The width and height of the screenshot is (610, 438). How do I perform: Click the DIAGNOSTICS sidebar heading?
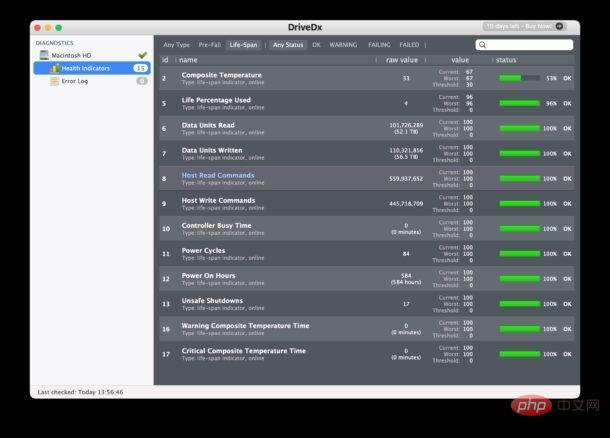(x=54, y=43)
